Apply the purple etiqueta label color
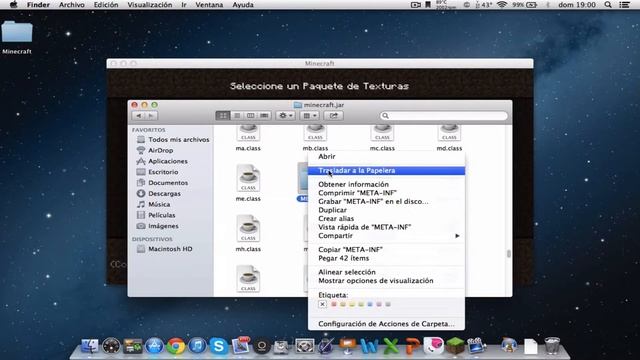640x360 pixels. tap(379, 304)
